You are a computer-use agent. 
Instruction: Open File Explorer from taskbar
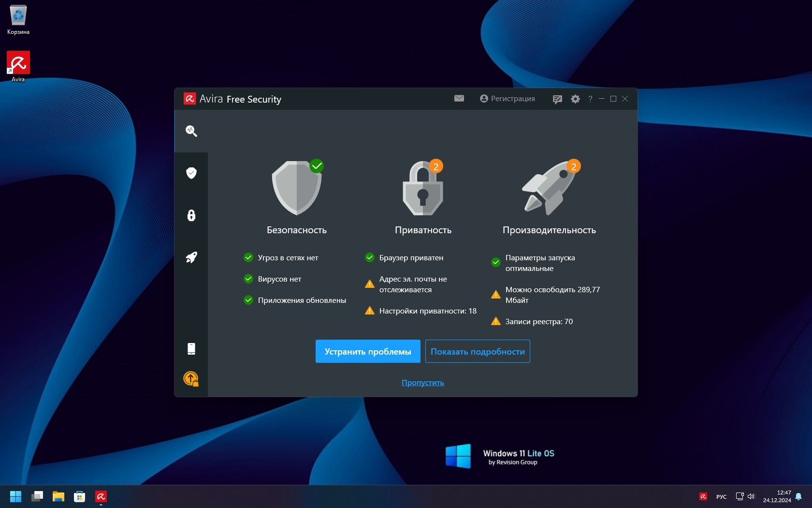click(58, 496)
